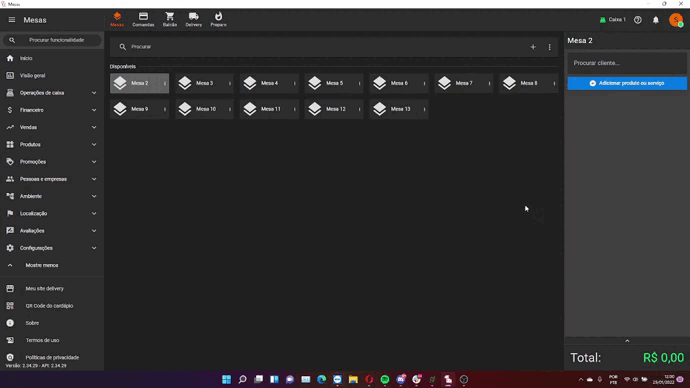Switch to the Mesas tab
The image size is (690, 388).
(x=117, y=20)
